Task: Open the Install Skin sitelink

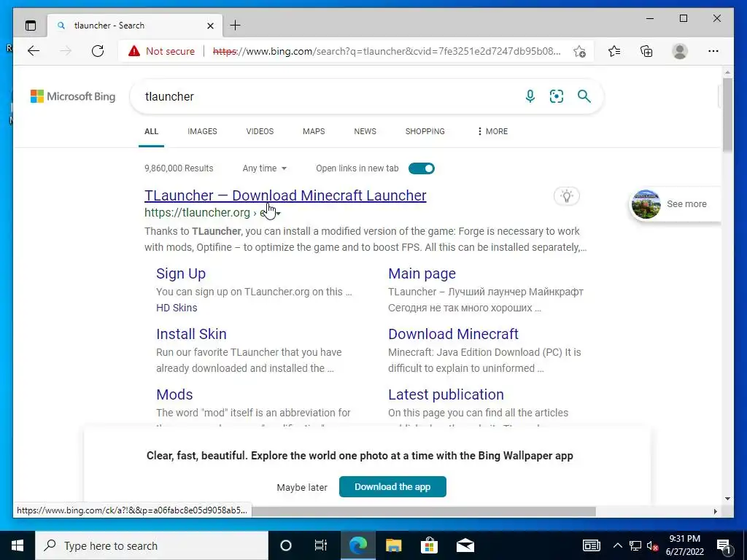Action: coord(192,334)
